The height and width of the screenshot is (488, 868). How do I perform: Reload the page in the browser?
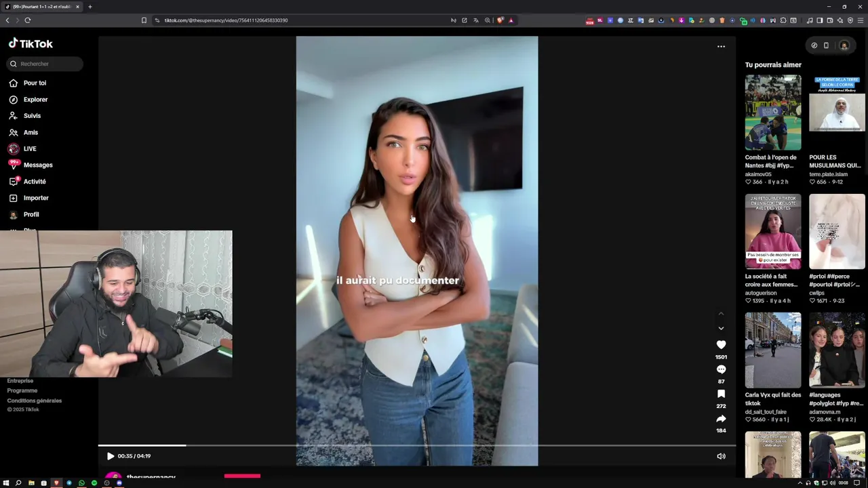[28, 20]
